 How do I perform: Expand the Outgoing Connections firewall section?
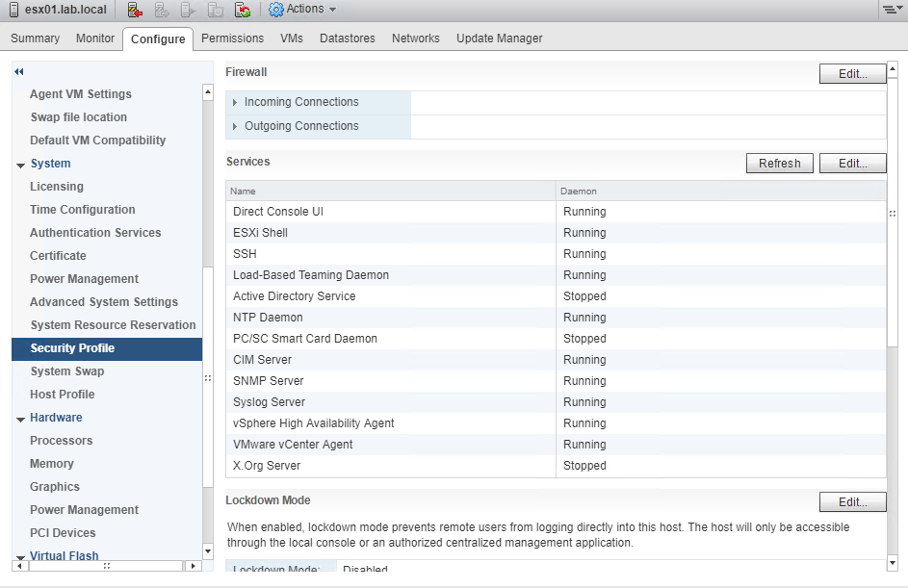pos(236,126)
